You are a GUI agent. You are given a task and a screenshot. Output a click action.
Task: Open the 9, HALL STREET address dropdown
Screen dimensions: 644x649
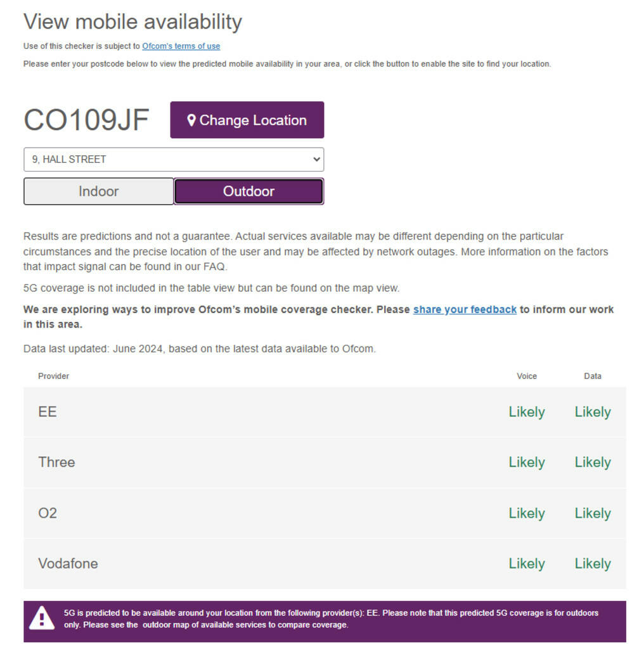click(174, 160)
